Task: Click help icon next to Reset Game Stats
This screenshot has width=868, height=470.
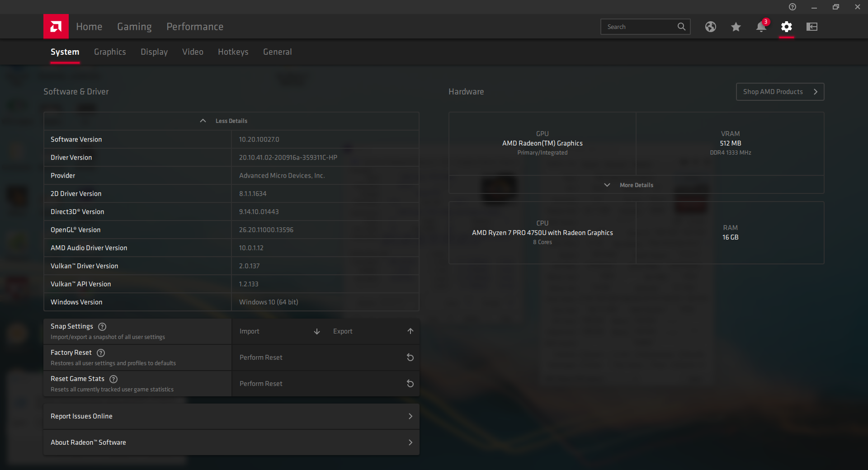Action: point(113,379)
